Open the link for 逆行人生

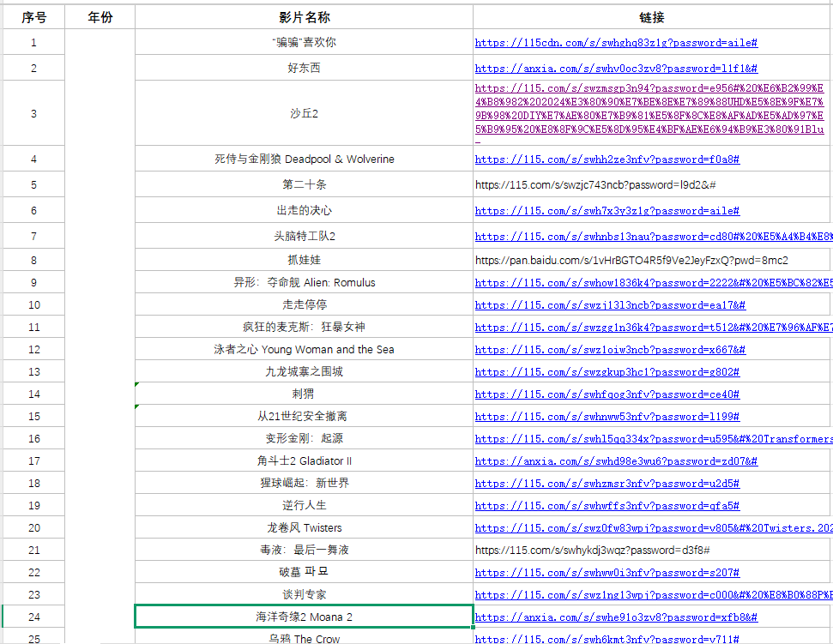point(607,506)
